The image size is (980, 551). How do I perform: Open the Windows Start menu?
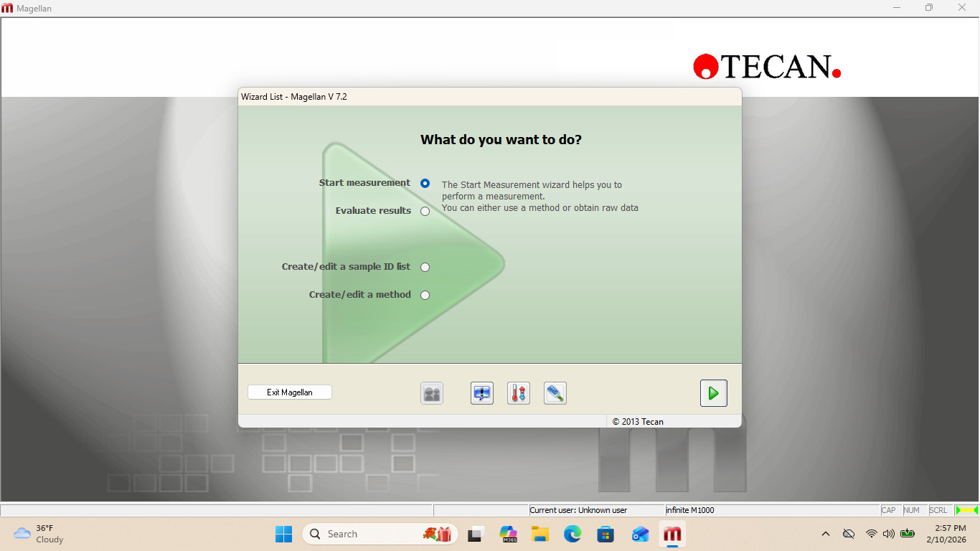pos(283,534)
